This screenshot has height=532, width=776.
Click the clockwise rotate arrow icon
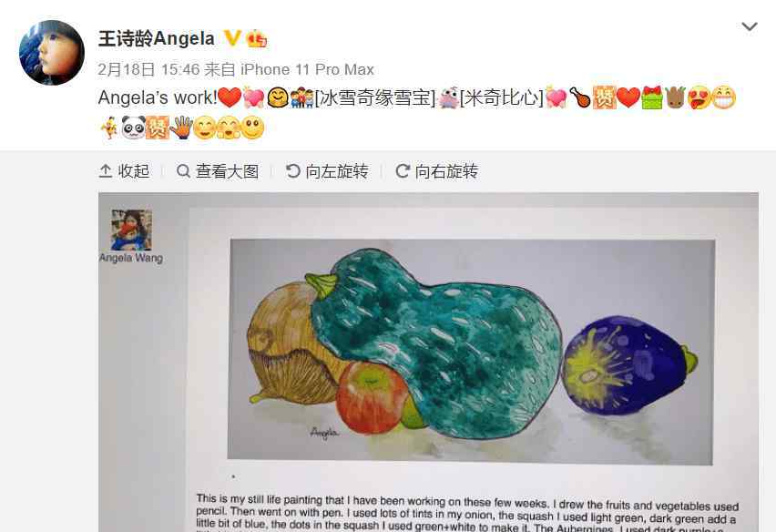[403, 171]
